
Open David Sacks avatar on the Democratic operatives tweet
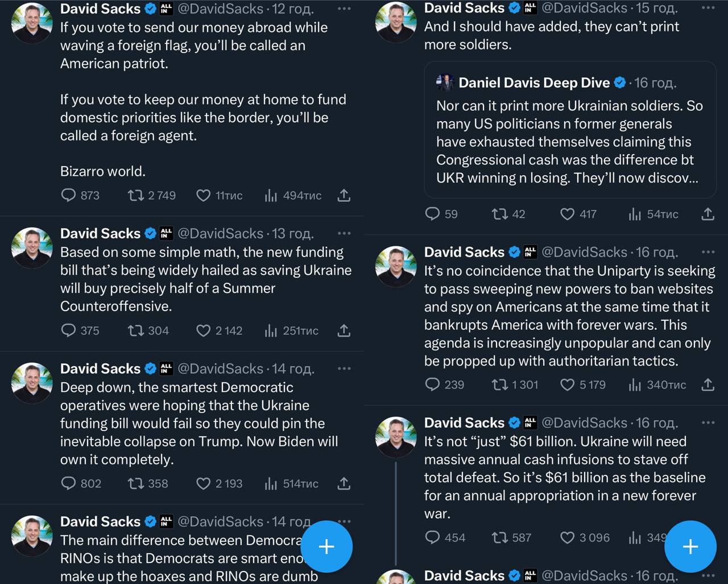pyautogui.click(x=32, y=383)
